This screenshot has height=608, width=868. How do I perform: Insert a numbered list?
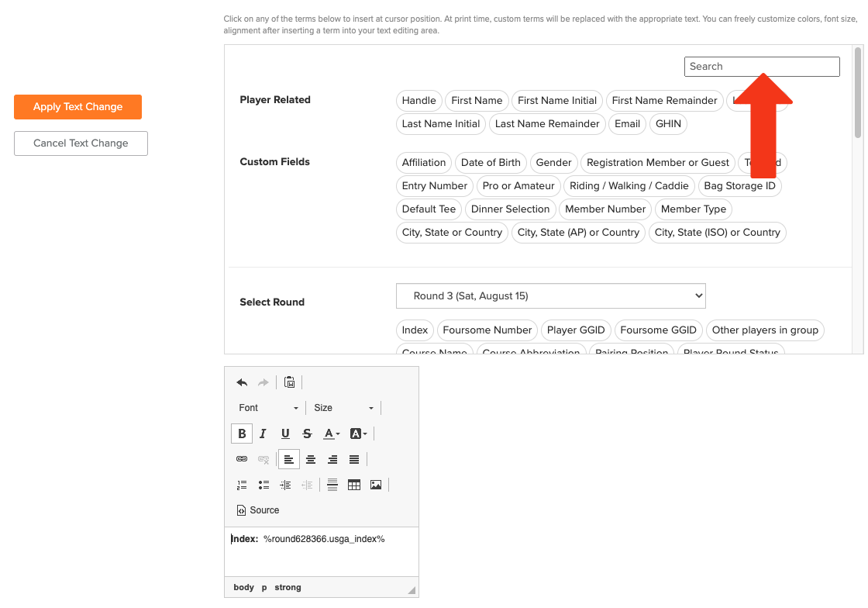(x=242, y=485)
